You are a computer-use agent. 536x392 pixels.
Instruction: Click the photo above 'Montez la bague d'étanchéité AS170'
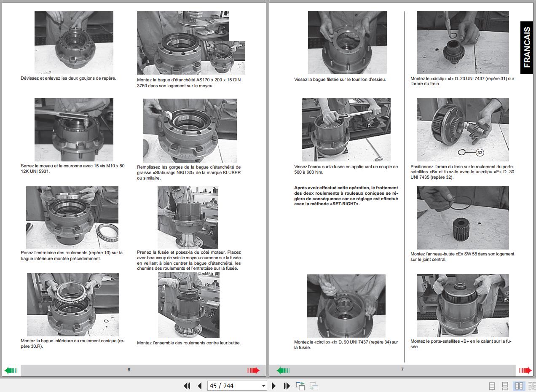[191, 43]
